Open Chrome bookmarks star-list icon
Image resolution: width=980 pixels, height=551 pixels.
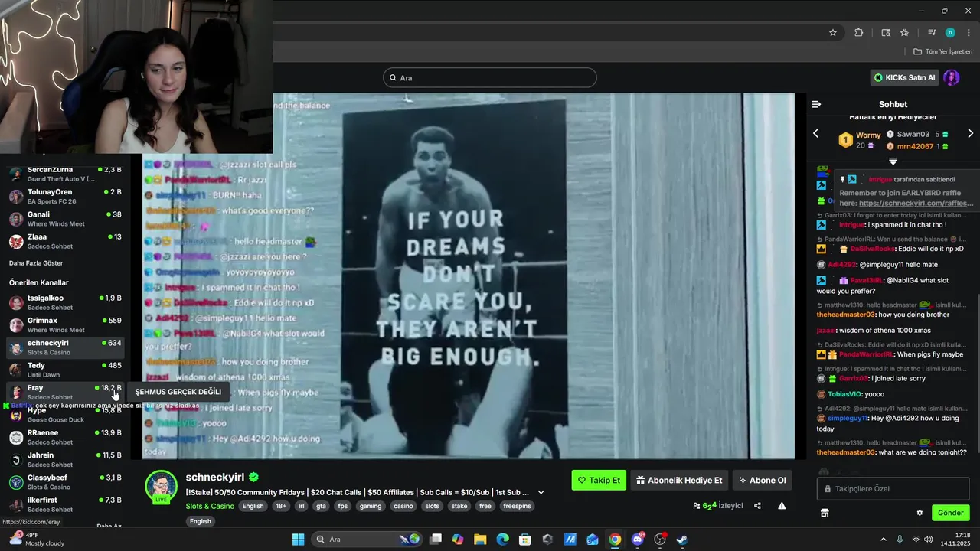tap(904, 32)
